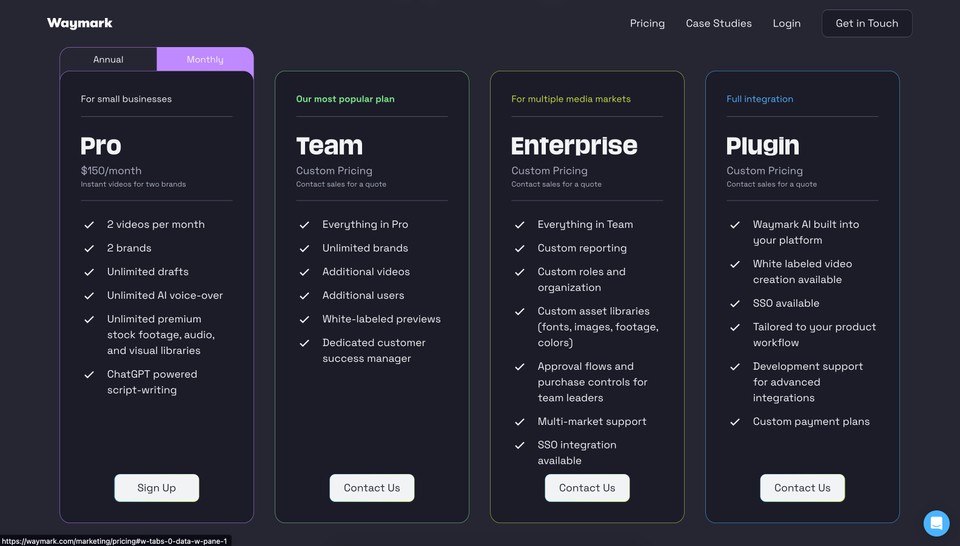Click checkmark beside 2 brands

tap(89, 249)
